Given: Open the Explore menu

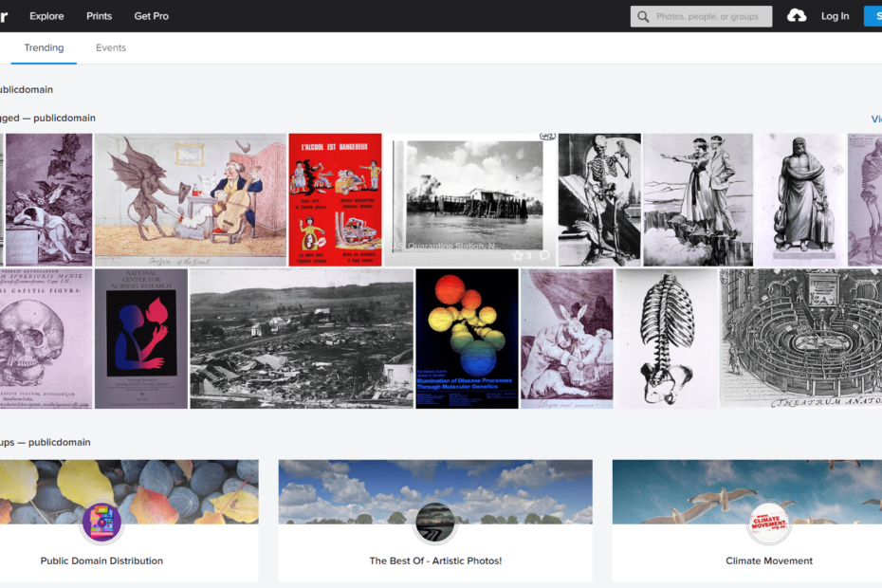Looking at the screenshot, I should coord(46,15).
